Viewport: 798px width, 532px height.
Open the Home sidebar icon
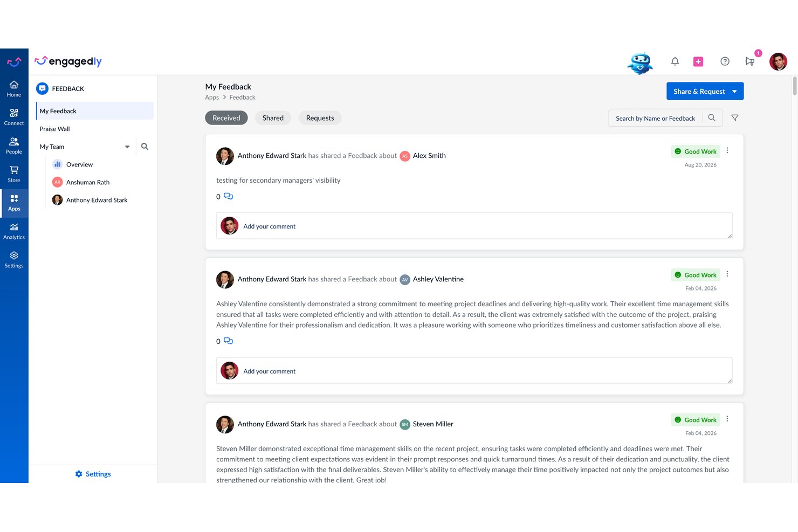(x=14, y=88)
